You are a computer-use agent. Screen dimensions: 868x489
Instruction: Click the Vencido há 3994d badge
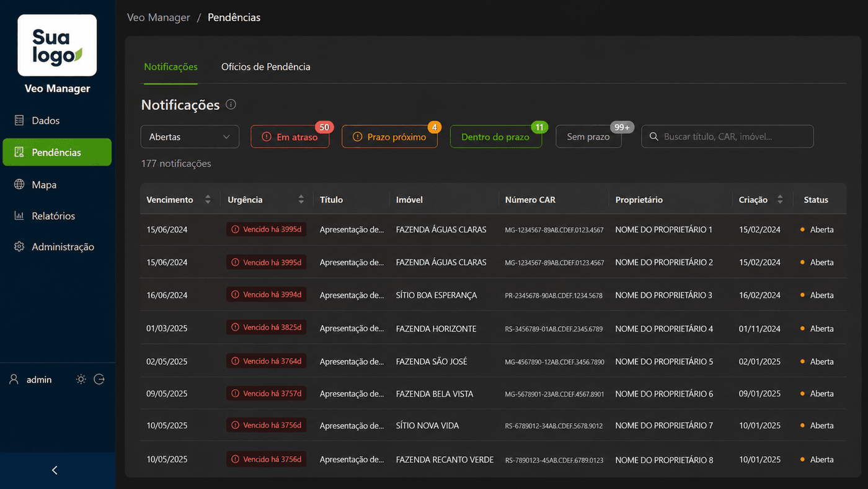coord(266,295)
